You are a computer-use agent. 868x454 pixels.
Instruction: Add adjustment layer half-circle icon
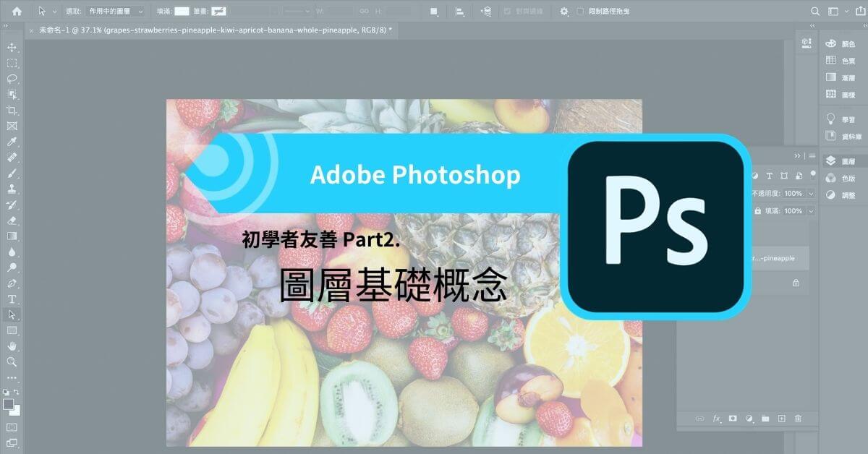pyautogui.click(x=749, y=418)
